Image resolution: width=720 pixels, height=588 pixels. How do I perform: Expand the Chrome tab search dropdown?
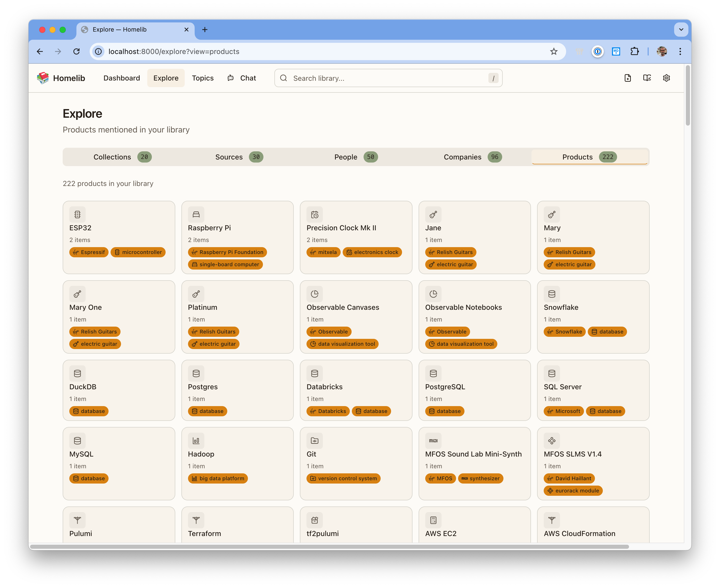point(681,30)
